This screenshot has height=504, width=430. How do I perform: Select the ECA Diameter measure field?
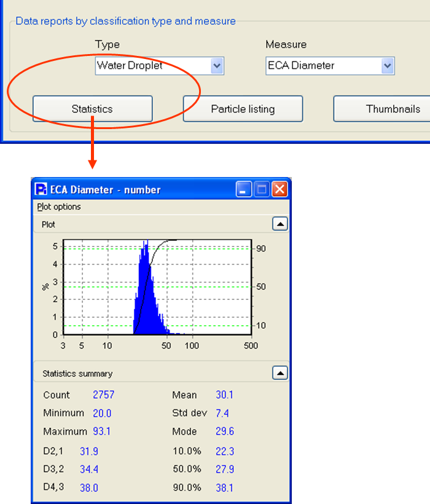click(323, 66)
